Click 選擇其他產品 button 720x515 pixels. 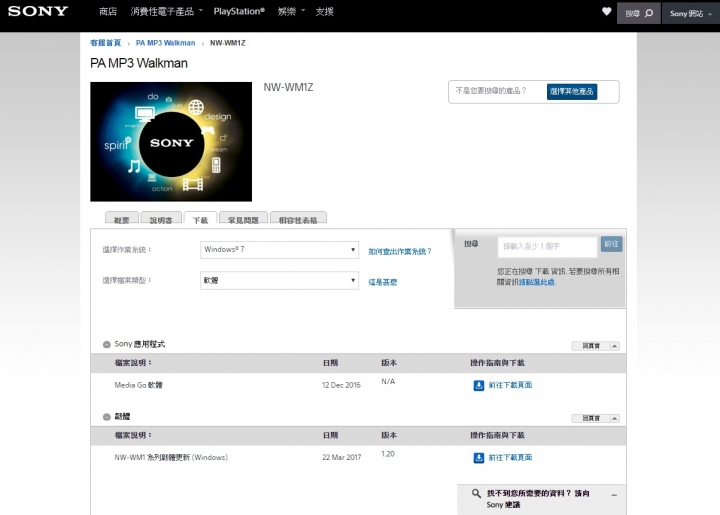coord(572,91)
